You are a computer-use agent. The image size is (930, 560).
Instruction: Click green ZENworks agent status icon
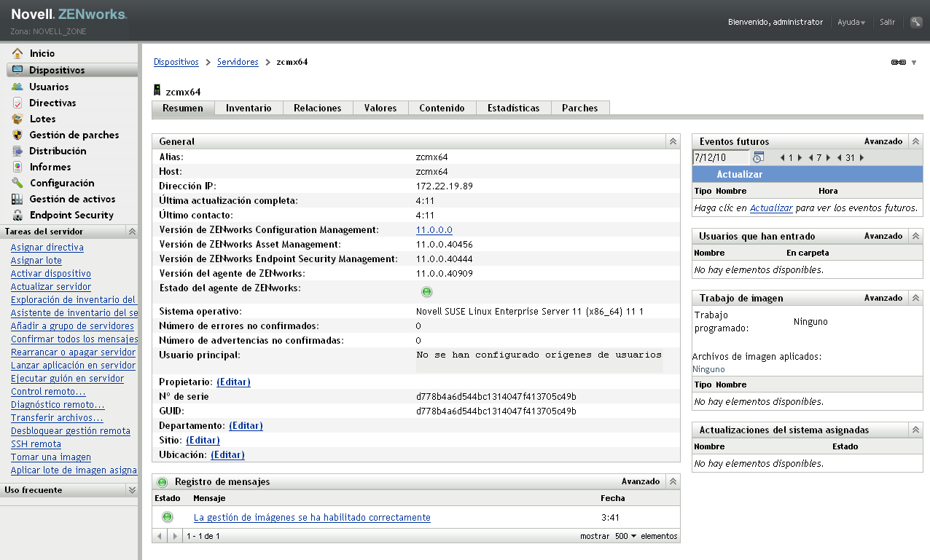[427, 292]
